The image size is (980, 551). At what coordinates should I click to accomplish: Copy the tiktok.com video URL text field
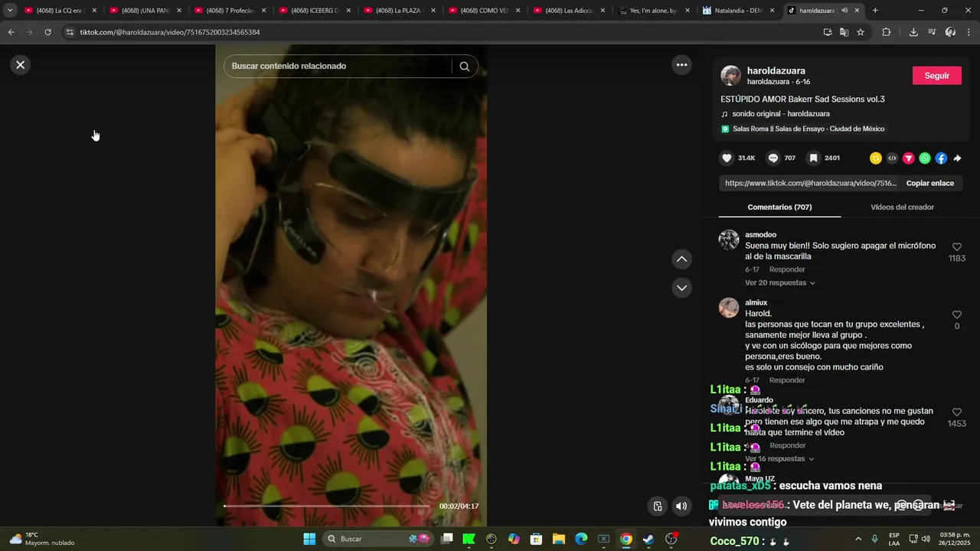pos(810,184)
